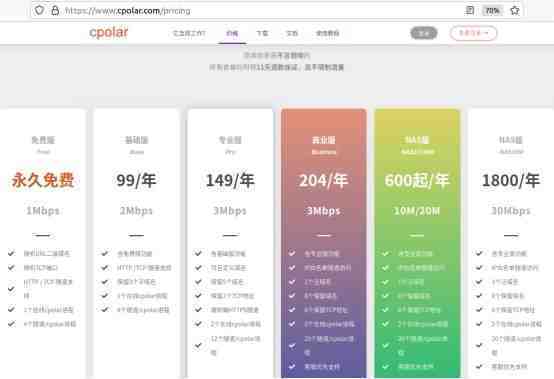Click the pink outlined free signup button
The height and width of the screenshot is (379, 554).
pyautogui.click(x=473, y=33)
